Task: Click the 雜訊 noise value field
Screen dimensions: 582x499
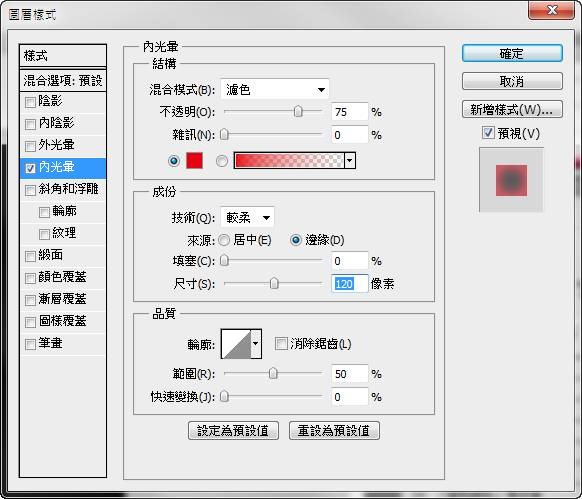Action: pos(349,135)
